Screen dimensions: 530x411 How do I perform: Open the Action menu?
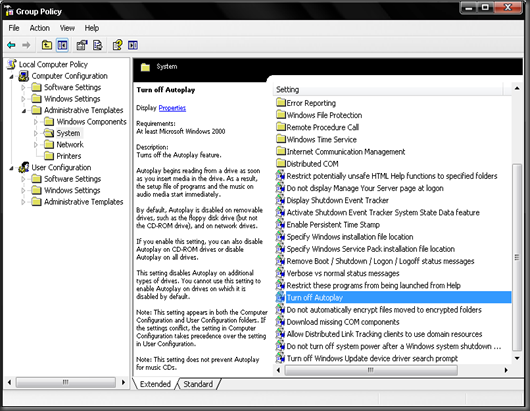pyautogui.click(x=40, y=28)
